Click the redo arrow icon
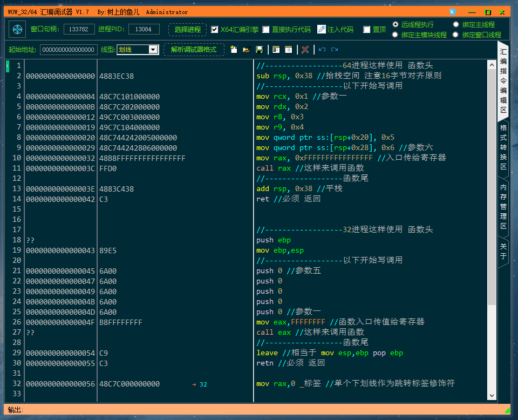 click(335, 50)
